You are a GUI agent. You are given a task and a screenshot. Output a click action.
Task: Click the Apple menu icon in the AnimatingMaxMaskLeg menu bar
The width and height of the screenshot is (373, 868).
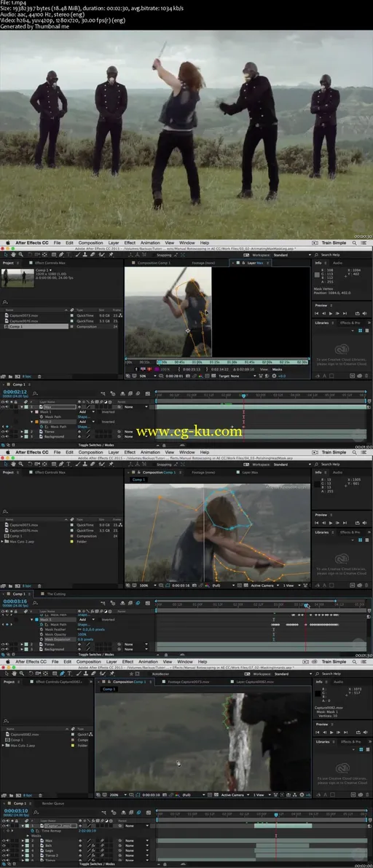(x=7, y=242)
